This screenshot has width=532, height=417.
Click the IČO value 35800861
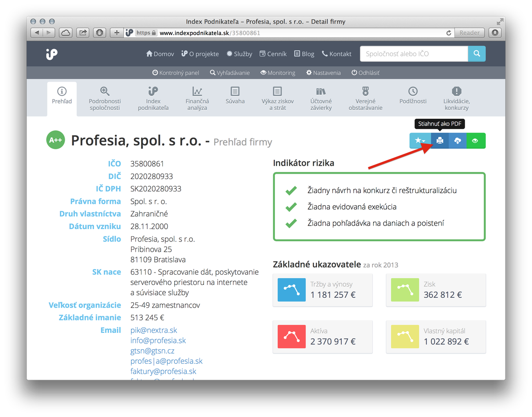pyautogui.click(x=147, y=164)
